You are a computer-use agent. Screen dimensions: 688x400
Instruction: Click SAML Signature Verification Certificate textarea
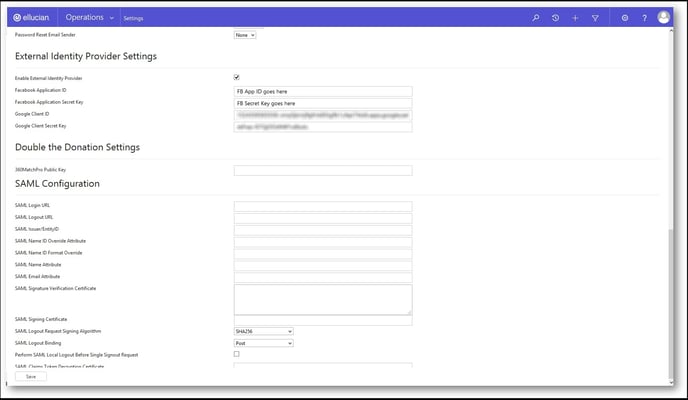323,300
